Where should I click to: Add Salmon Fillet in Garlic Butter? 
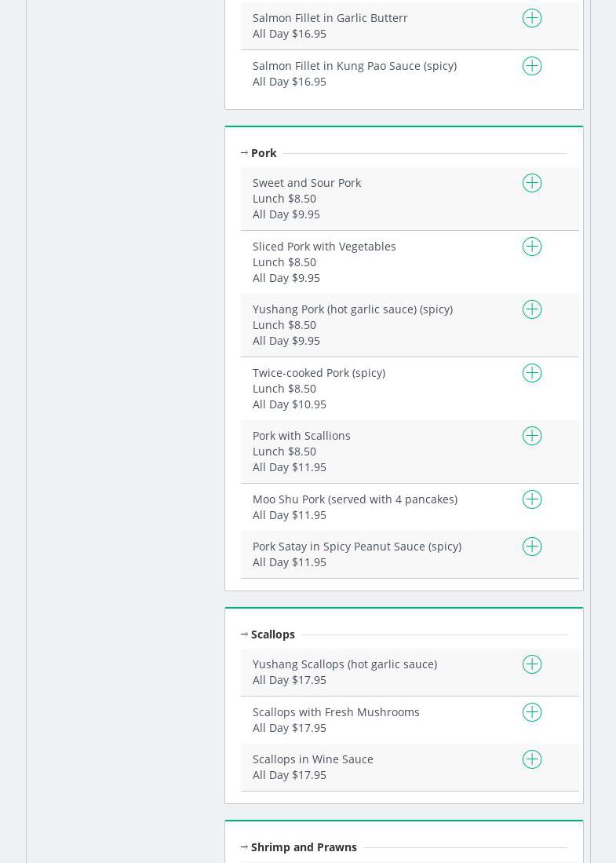pos(532,18)
